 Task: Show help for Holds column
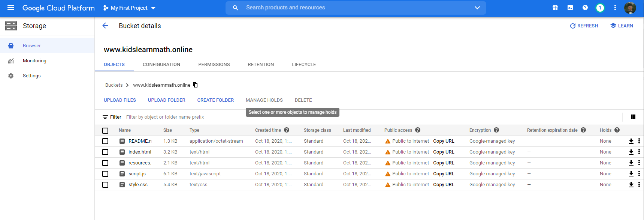pos(617,130)
